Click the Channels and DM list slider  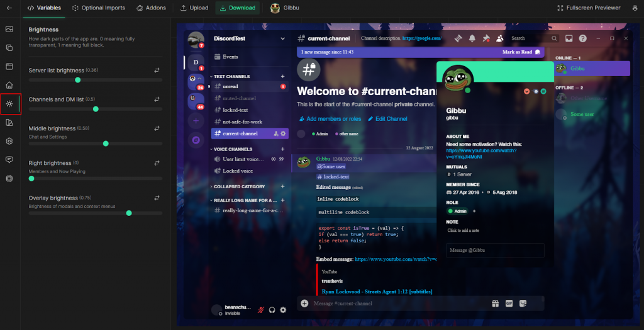[96, 109]
